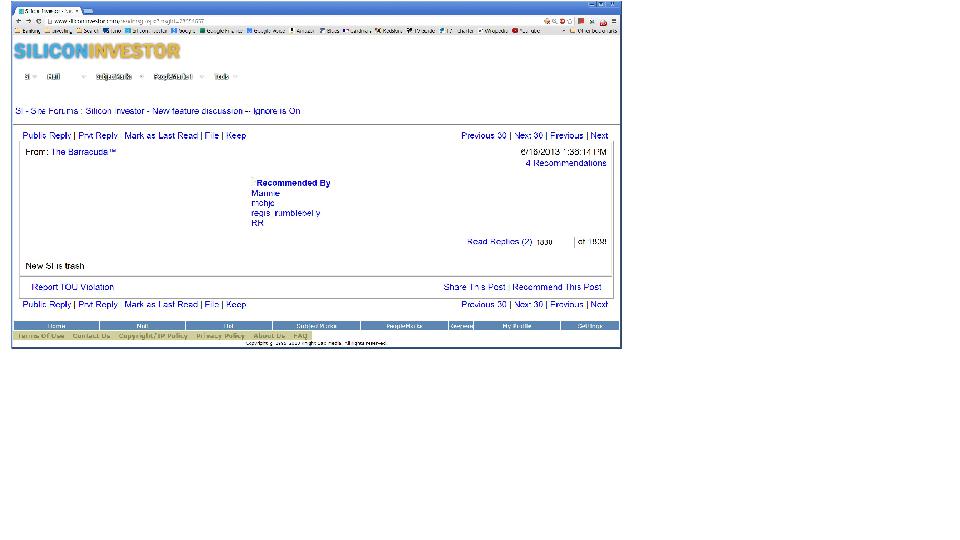Click Pvt Reply below the post

coord(98,304)
